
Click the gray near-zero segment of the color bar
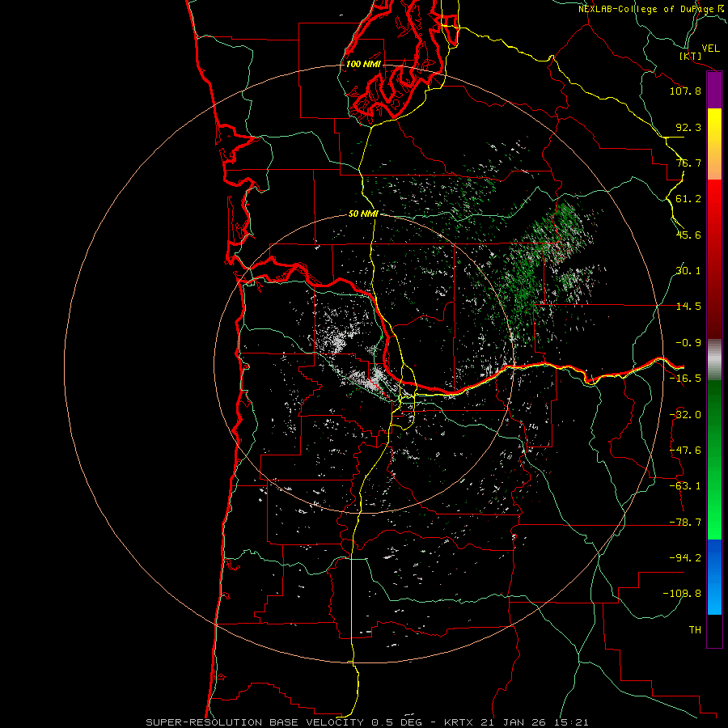tap(714, 360)
